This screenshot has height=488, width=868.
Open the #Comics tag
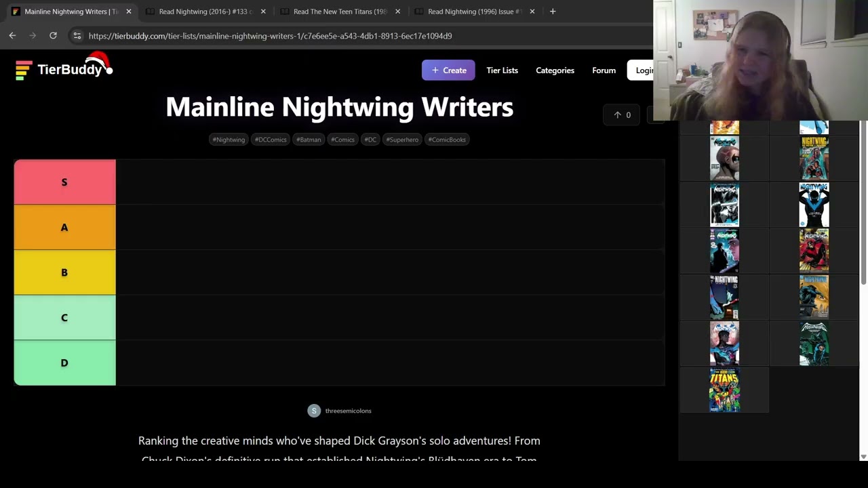coord(342,140)
